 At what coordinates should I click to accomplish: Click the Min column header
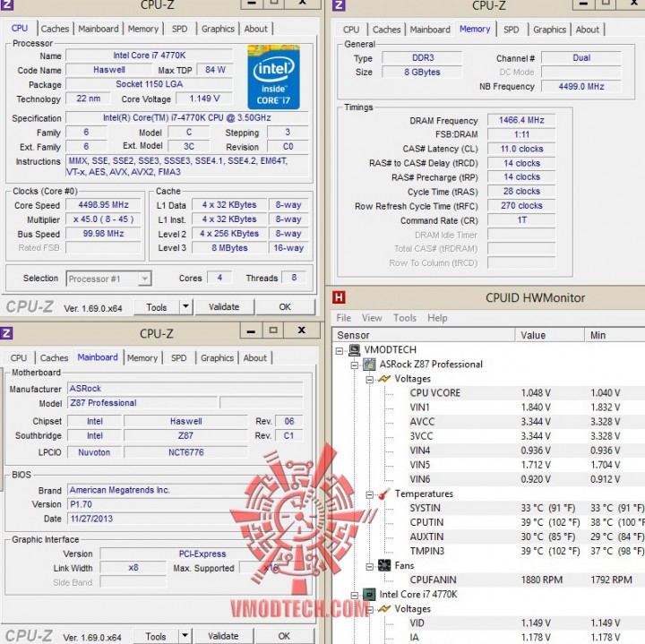615,335
